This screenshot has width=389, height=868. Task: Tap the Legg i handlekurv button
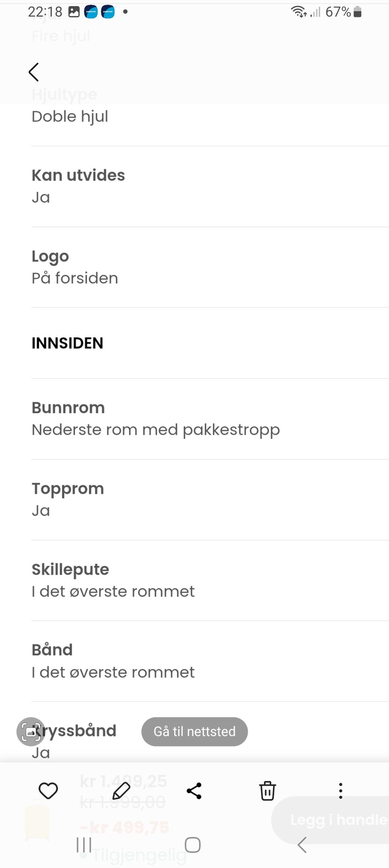click(330, 820)
